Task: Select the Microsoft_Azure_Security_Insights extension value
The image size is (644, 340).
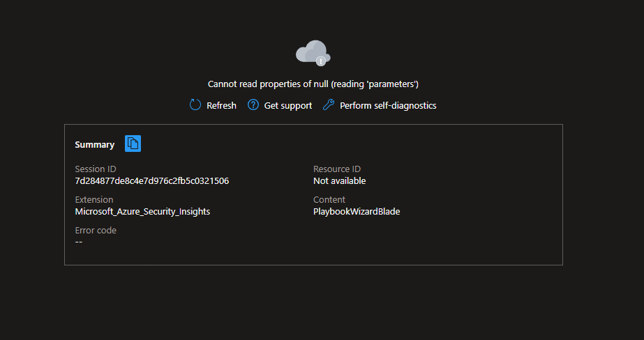Action: click(x=142, y=212)
